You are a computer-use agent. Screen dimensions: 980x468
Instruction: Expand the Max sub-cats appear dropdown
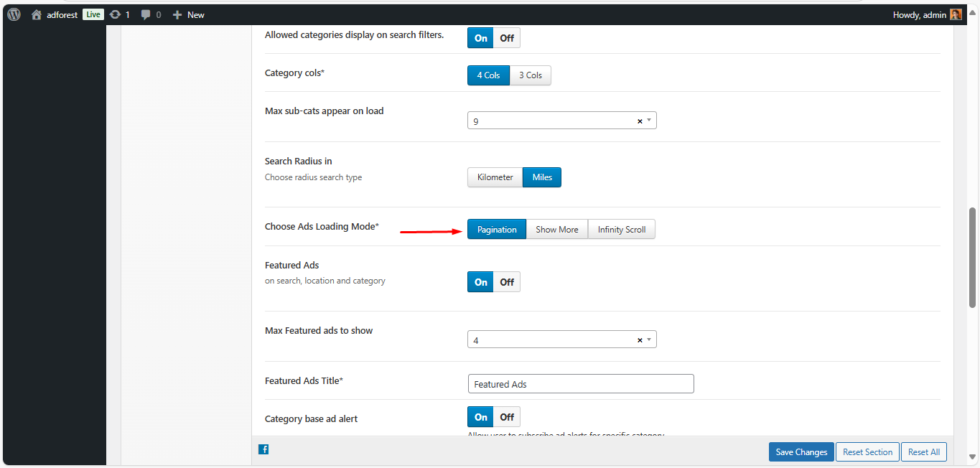649,121
